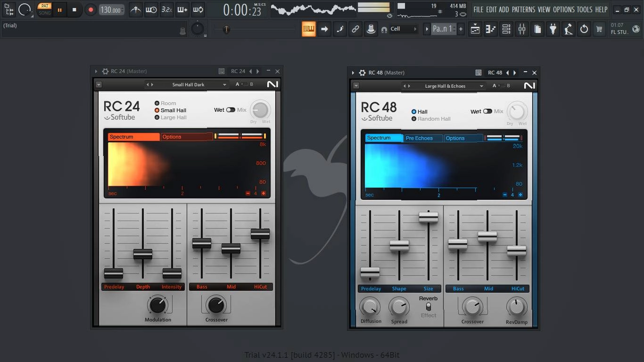Open the Mixer icon

click(522, 29)
